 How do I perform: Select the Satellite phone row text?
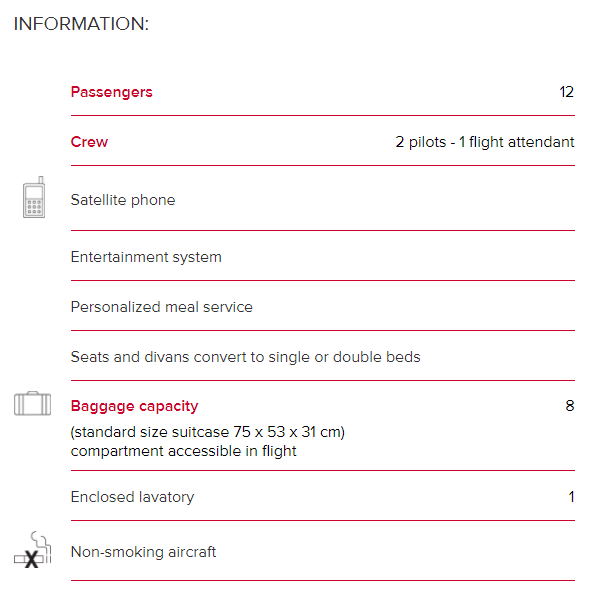click(x=123, y=200)
